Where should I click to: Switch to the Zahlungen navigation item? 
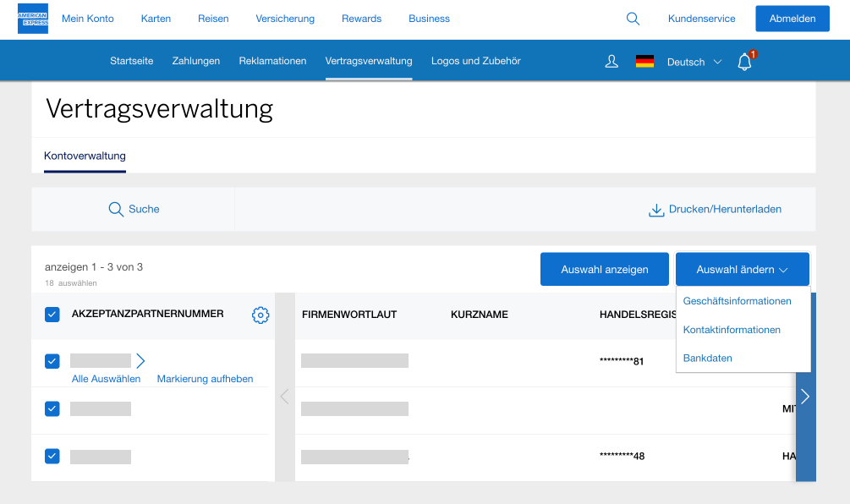pos(195,61)
